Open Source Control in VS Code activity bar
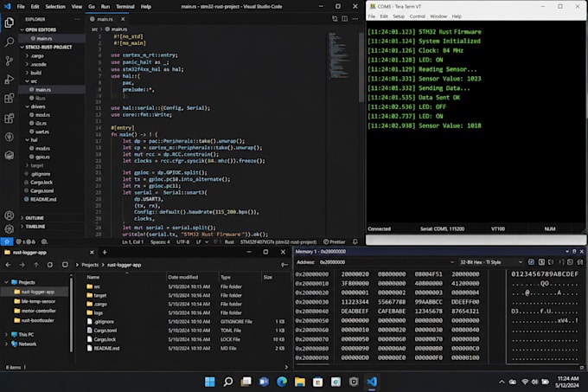588x392 pixels. 9,61
